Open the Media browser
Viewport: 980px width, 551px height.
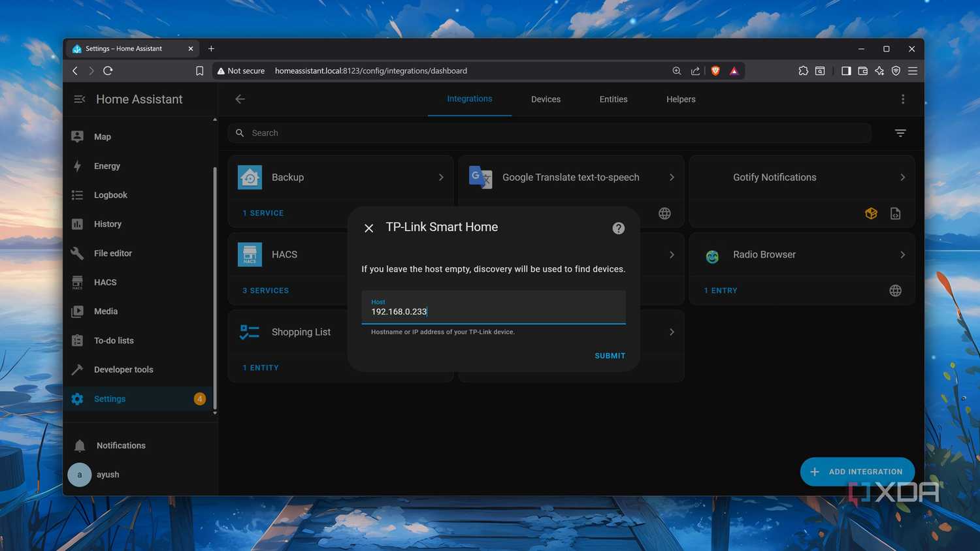tap(140, 311)
